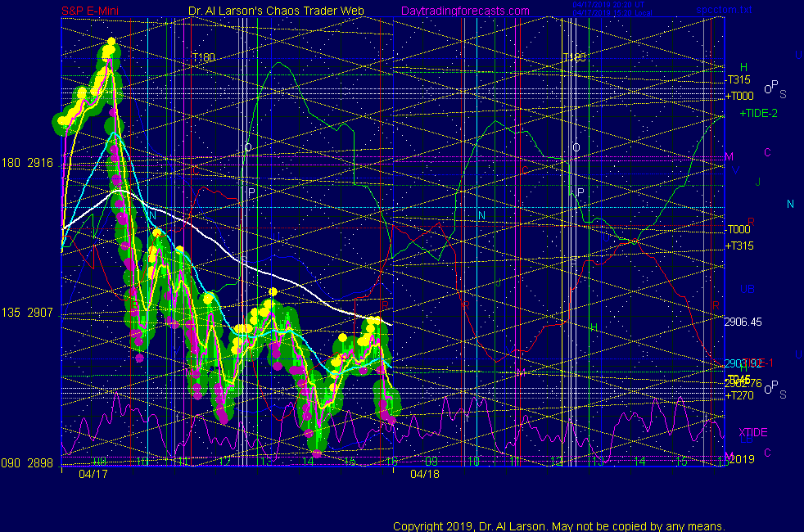
Task: Click the white "2906.45" price value
Action: pos(743,322)
